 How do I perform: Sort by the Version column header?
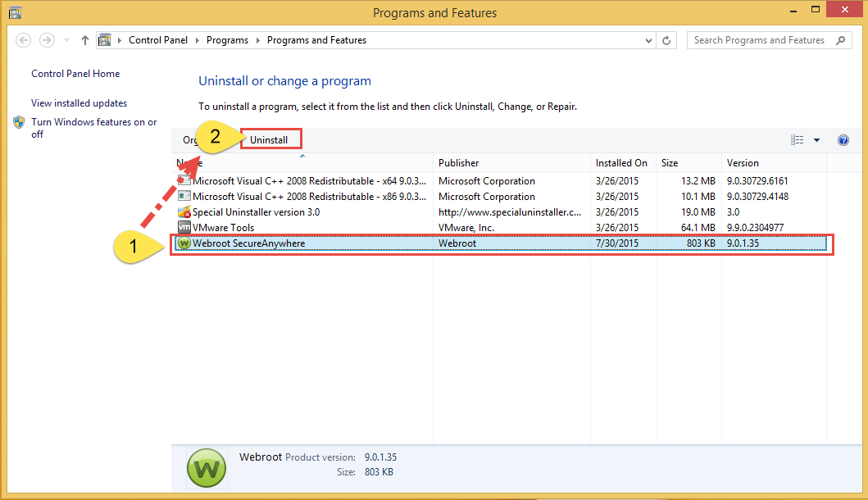coord(743,163)
